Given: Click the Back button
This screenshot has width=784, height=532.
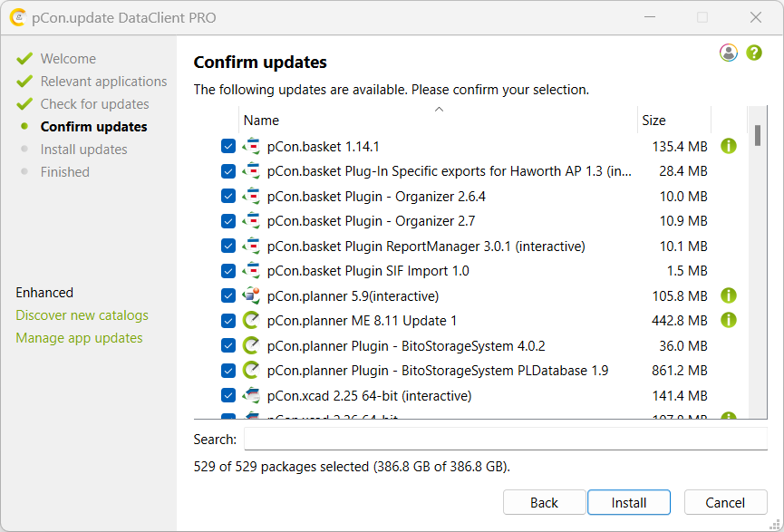Looking at the screenshot, I should [544, 502].
